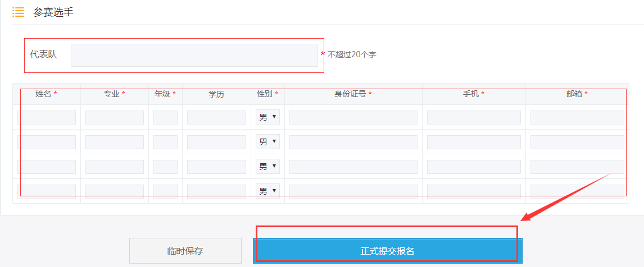This screenshot has width=644, height=267.
Task: Focus the second row 手机 field
Action: (474, 142)
